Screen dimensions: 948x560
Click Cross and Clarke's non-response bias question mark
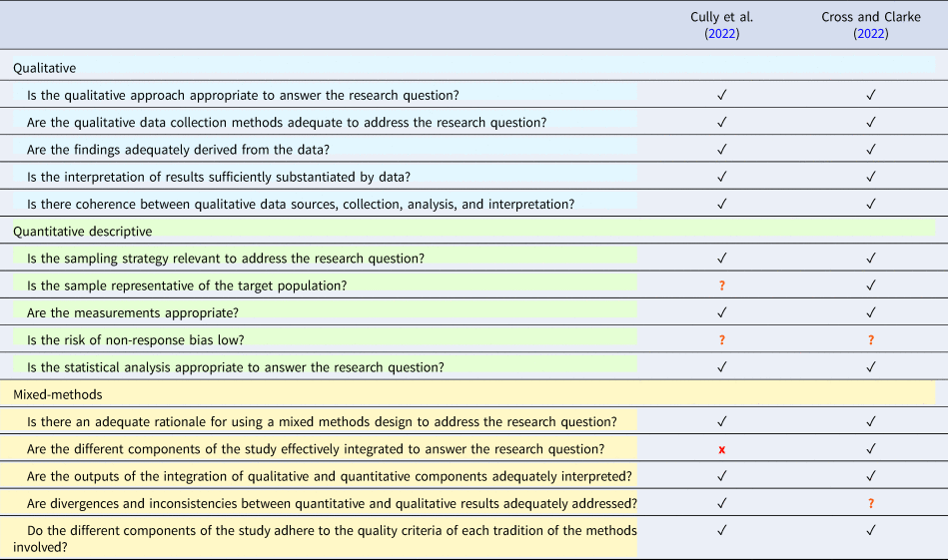871,340
